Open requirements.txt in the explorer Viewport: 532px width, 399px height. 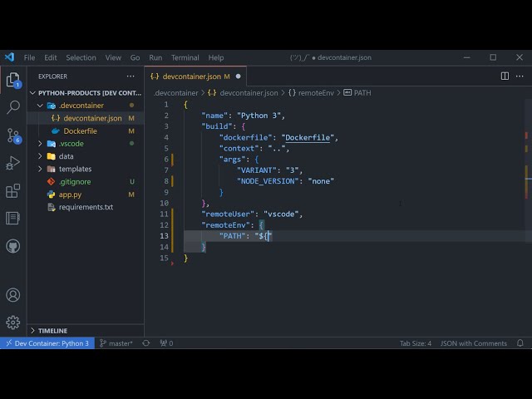pyautogui.click(x=86, y=207)
